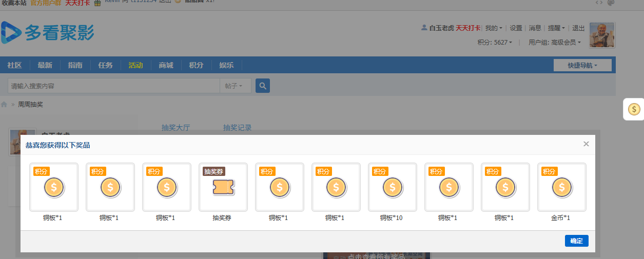Viewport: 644px width, 259px height.
Task: Click the 退出 logout link
Action: (x=578, y=28)
